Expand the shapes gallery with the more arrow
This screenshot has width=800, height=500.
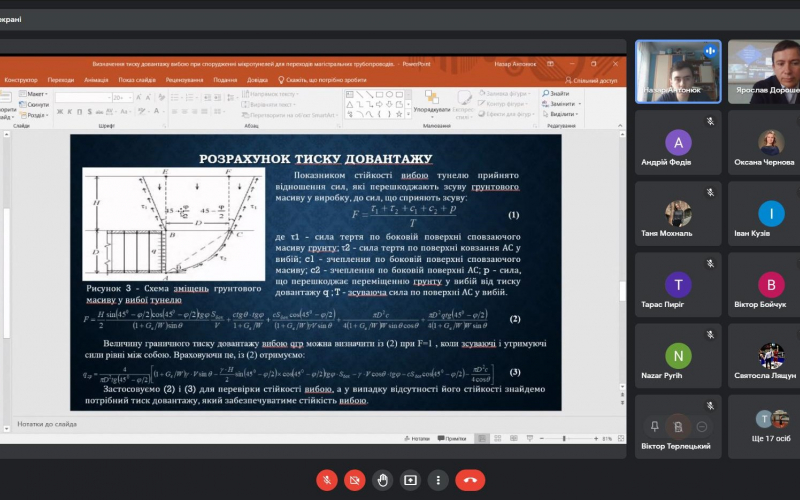point(408,116)
